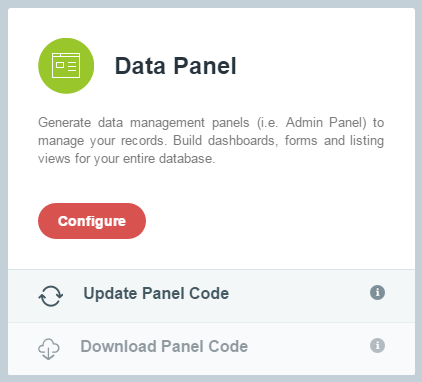Select Download Panel Code
The height and width of the screenshot is (382, 422).
(164, 346)
